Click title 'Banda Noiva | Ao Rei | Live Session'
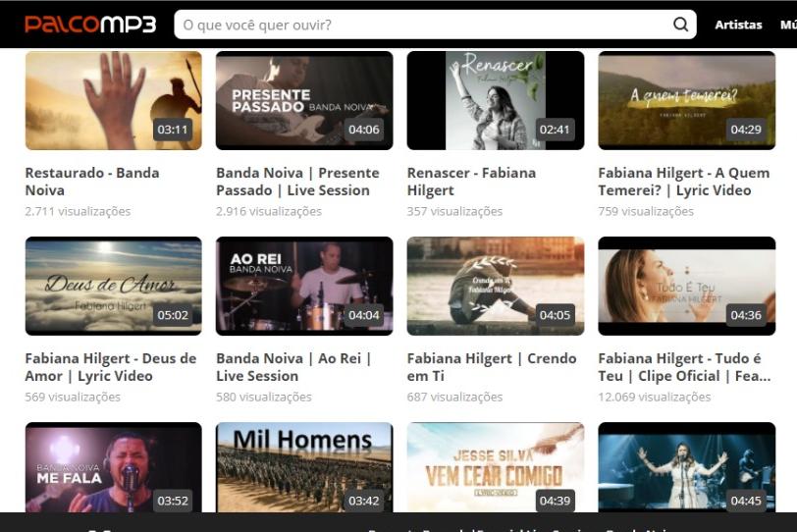Screen dimensions: 797x532 (x=293, y=367)
